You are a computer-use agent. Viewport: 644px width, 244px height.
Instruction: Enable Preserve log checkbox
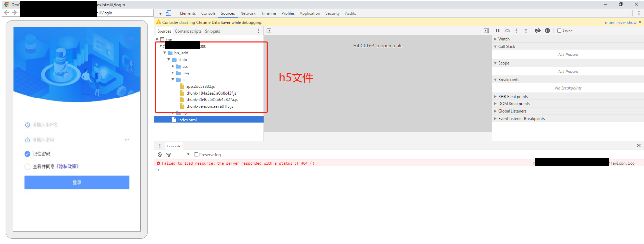click(x=196, y=154)
